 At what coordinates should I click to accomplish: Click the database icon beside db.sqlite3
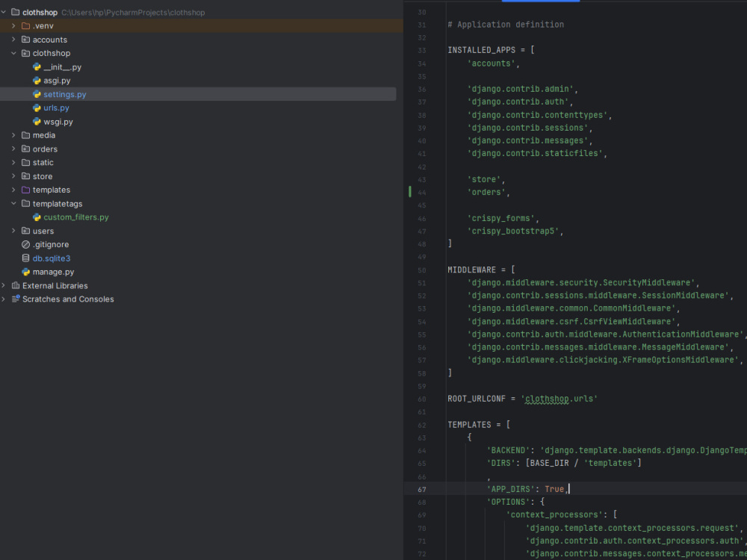pos(25,258)
